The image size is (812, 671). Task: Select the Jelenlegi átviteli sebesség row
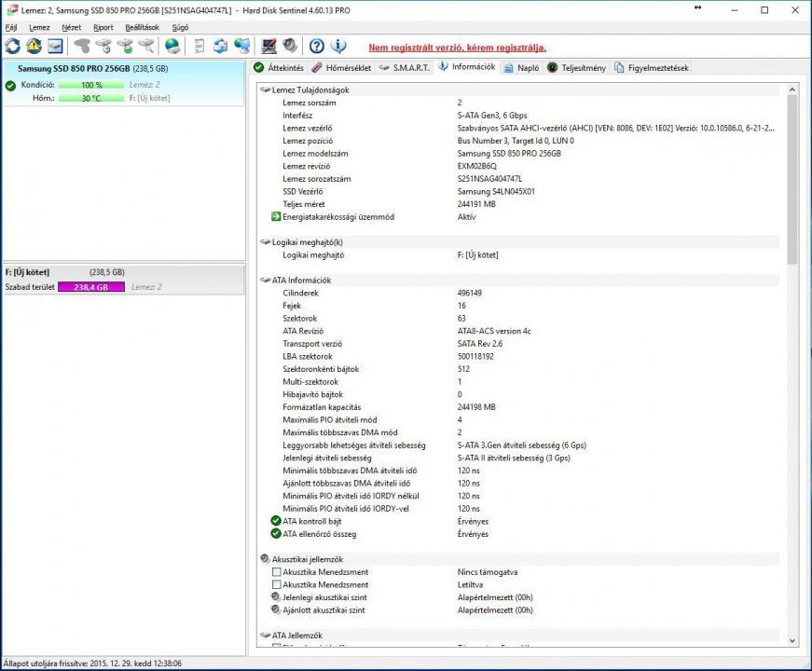pos(519,458)
